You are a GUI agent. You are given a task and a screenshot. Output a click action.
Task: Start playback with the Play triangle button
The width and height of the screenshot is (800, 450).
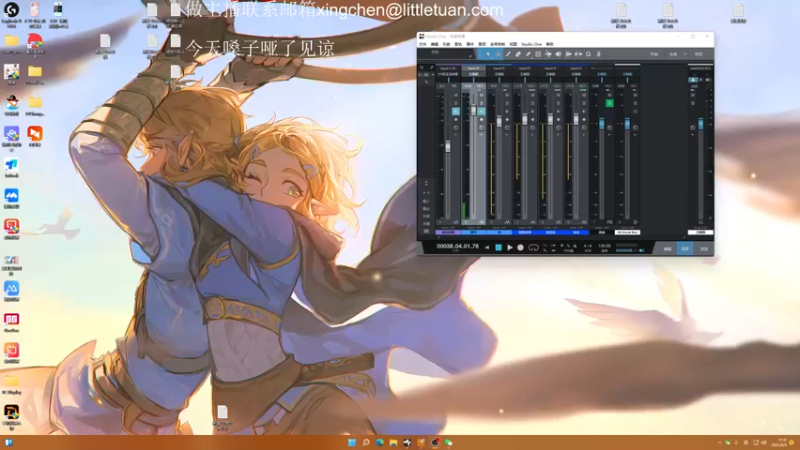(x=510, y=247)
